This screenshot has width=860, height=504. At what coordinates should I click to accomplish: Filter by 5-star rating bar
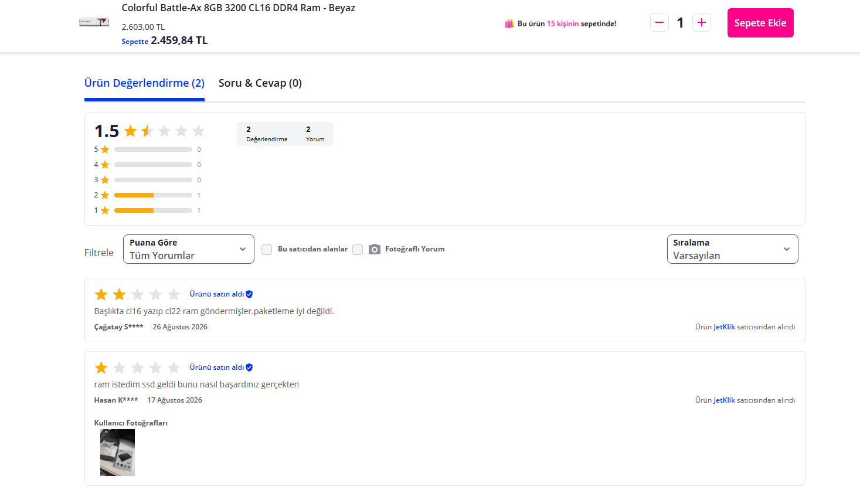[153, 149]
